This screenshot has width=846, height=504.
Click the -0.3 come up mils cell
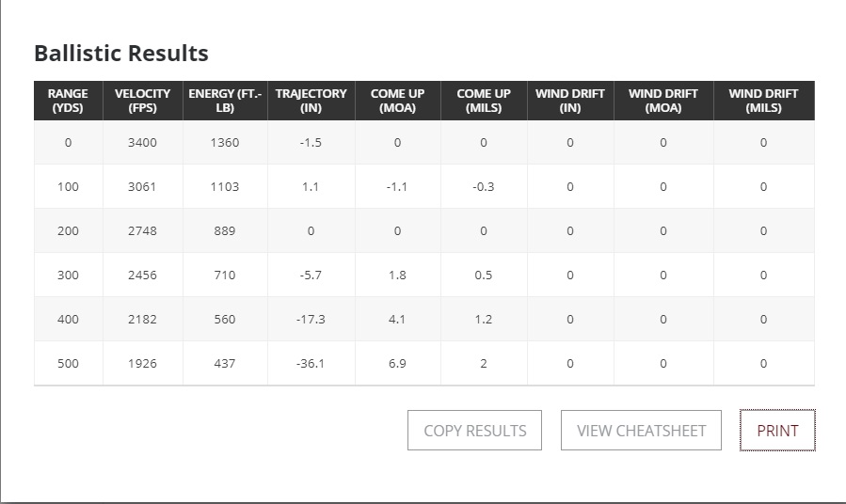[x=484, y=187]
